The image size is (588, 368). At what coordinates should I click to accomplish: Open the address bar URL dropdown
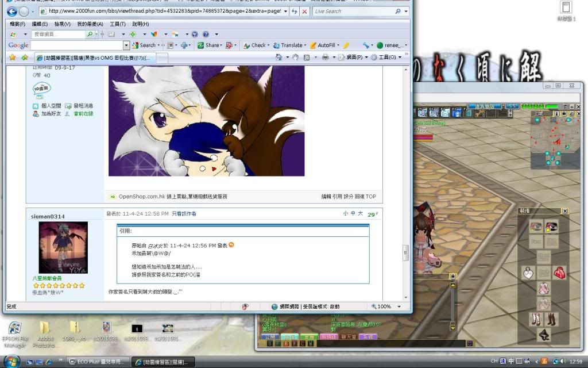(285, 11)
